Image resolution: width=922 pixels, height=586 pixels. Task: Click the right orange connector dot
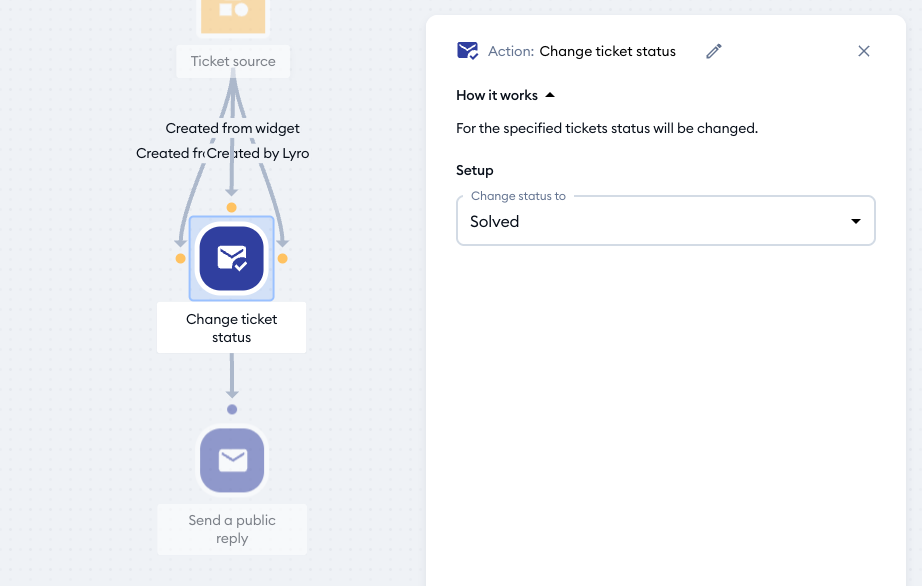coord(282,259)
